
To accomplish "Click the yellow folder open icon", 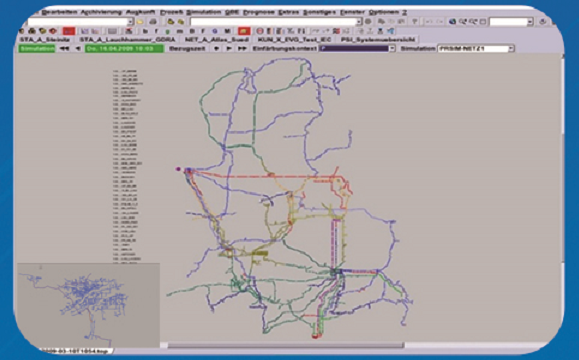I will pyautogui.click(x=140, y=22).
